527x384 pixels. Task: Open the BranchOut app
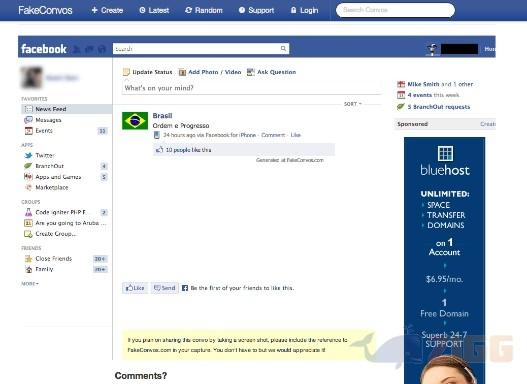tap(49, 166)
